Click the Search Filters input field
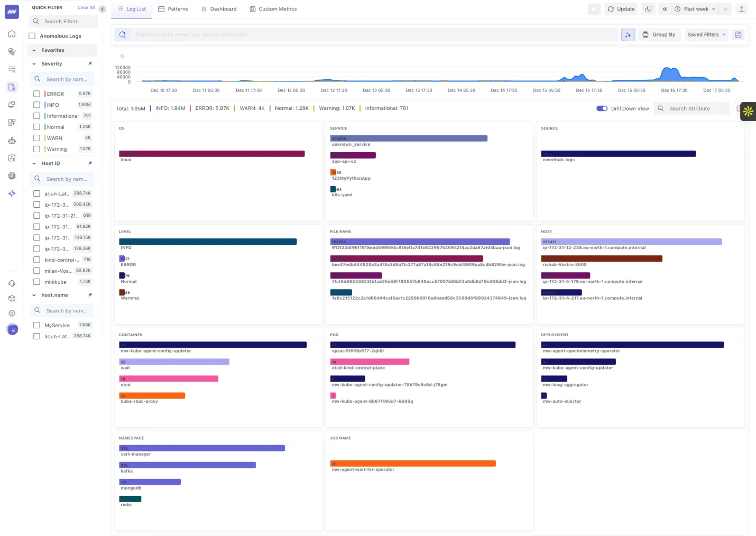756x536 pixels. [x=63, y=22]
